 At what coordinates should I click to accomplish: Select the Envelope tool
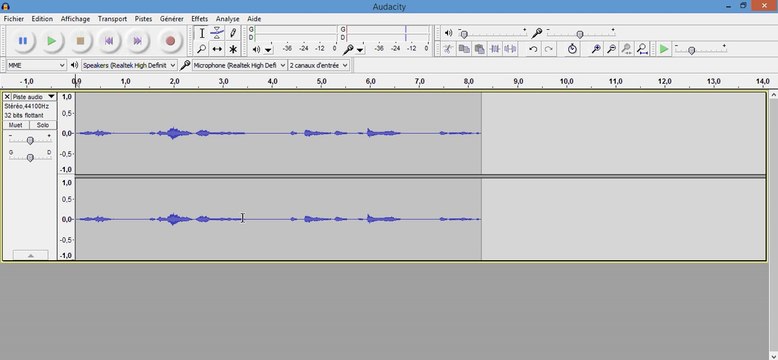pyautogui.click(x=217, y=33)
